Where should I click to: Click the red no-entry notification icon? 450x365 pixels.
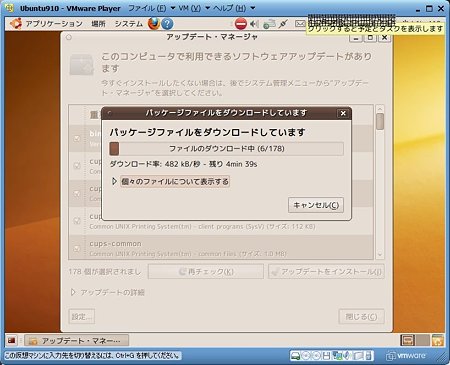240,24
